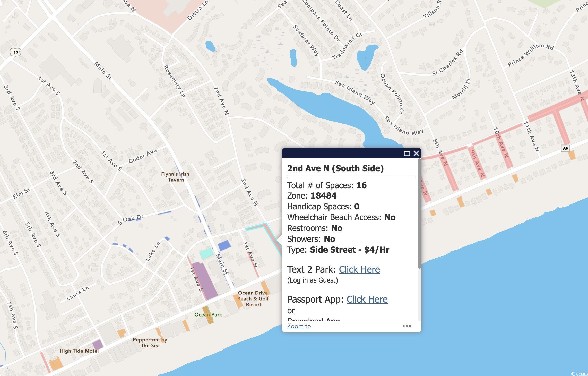Click the Prince William Rd label
This screenshot has height=376, width=588.
[530, 55]
